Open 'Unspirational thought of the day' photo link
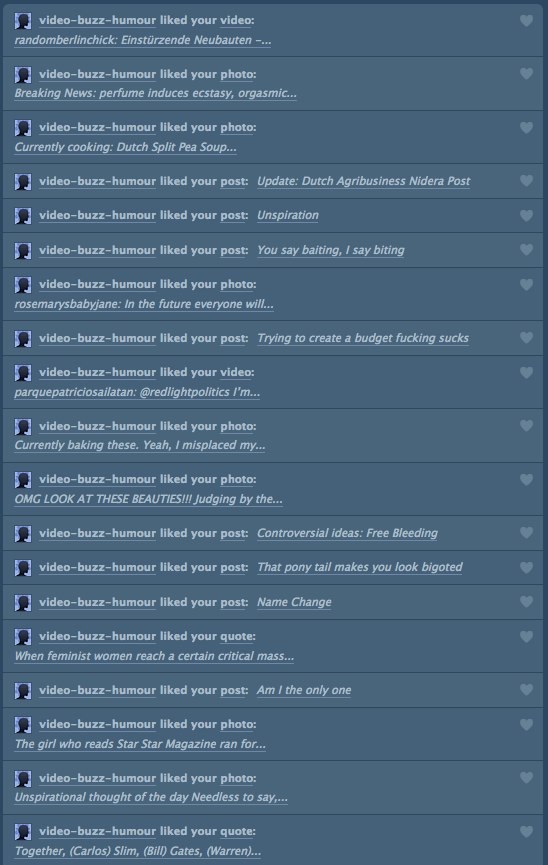The width and height of the screenshot is (548, 865). 151,797
